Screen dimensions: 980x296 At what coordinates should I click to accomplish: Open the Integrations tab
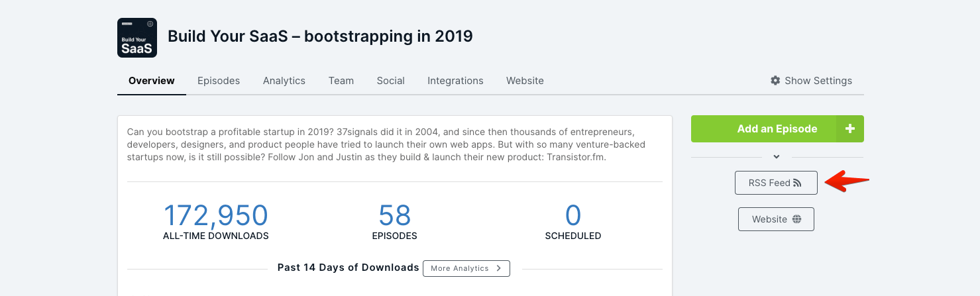click(455, 81)
